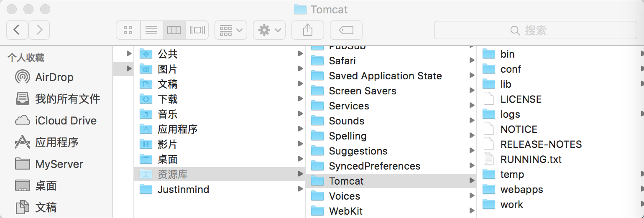This screenshot has height=218, width=644.
Task: Expand the Sounds folder arrow
Action: click(472, 121)
